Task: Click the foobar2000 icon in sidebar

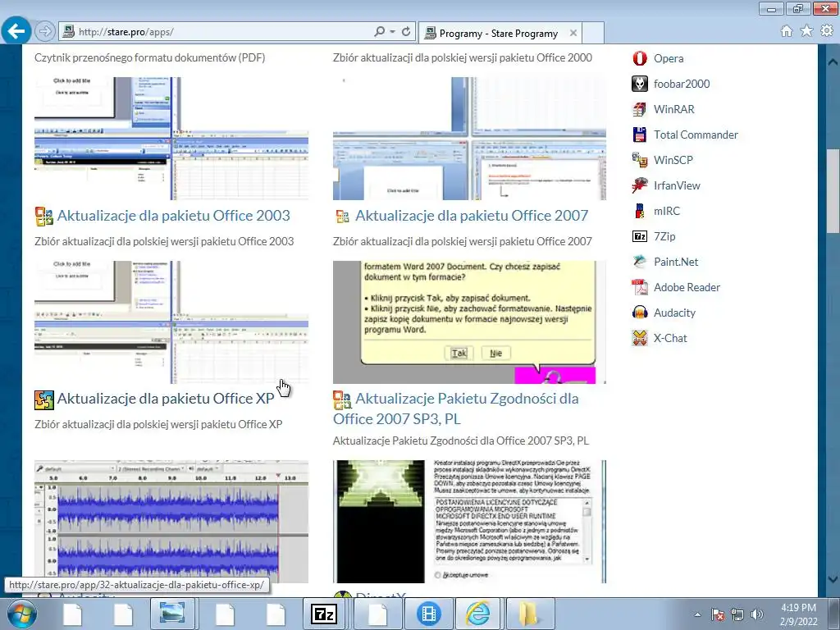Action: tap(640, 84)
